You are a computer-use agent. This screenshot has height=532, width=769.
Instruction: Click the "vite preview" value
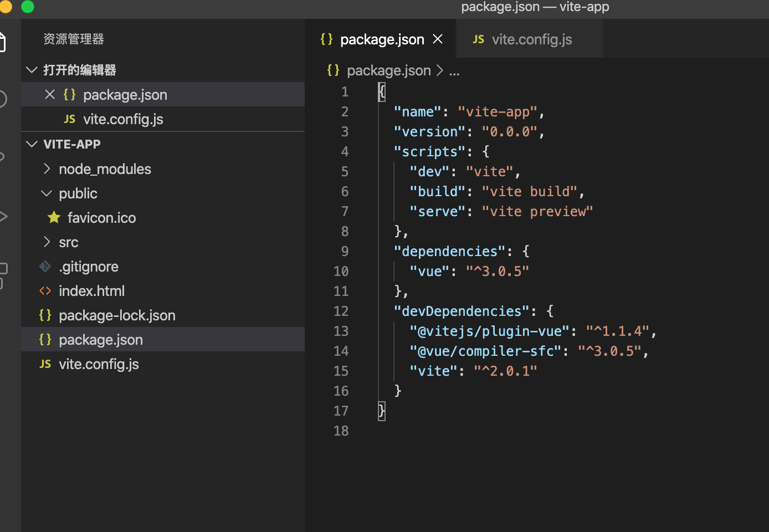point(537,212)
